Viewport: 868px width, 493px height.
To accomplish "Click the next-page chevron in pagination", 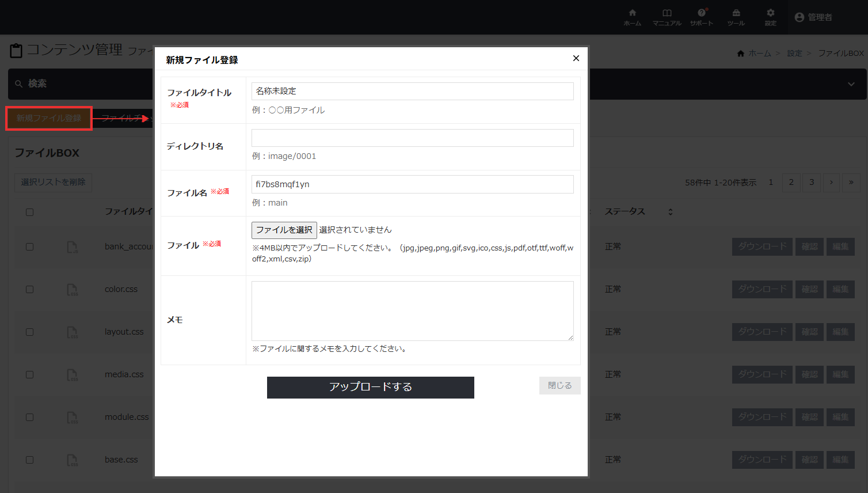I will [x=831, y=183].
